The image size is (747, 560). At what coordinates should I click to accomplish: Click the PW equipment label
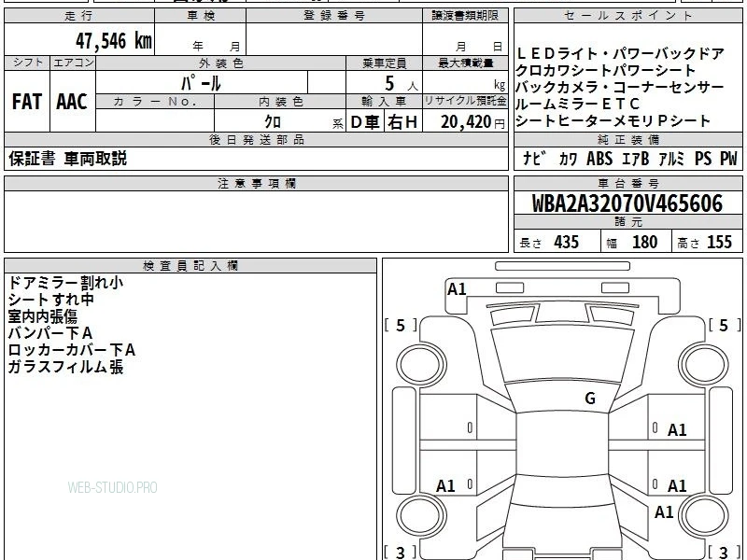(x=728, y=159)
